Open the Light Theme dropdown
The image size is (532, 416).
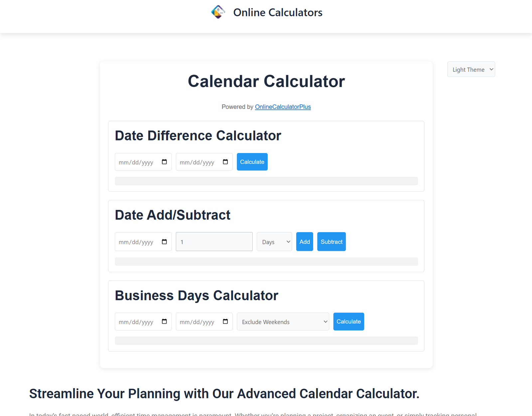[471, 70]
